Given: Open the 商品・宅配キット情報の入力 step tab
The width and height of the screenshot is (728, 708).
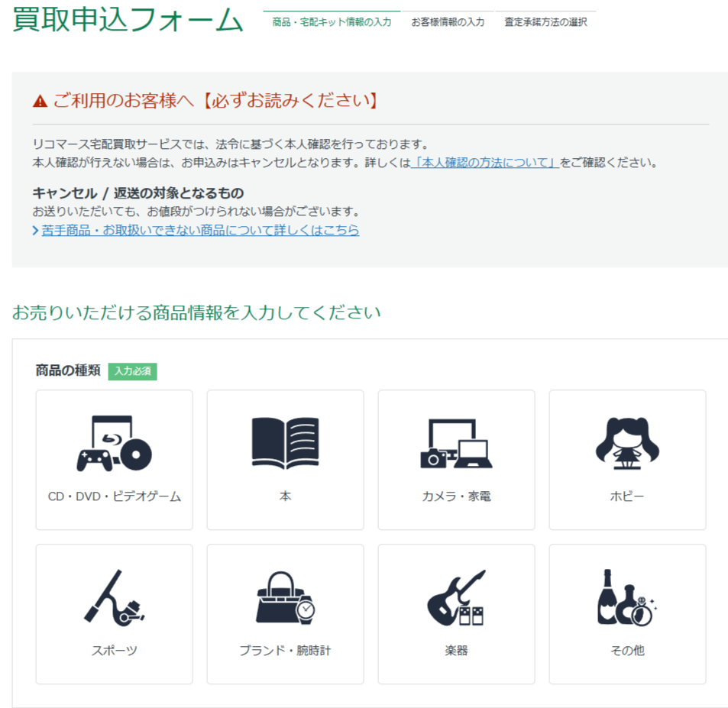Looking at the screenshot, I should (332, 22).
